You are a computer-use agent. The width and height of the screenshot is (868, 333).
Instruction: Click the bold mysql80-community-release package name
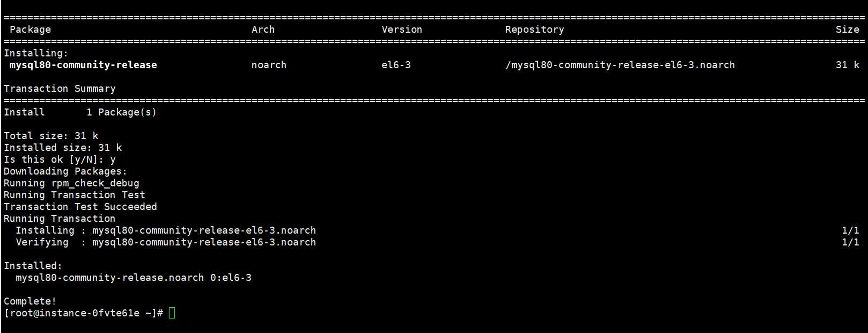coord(83,65)
